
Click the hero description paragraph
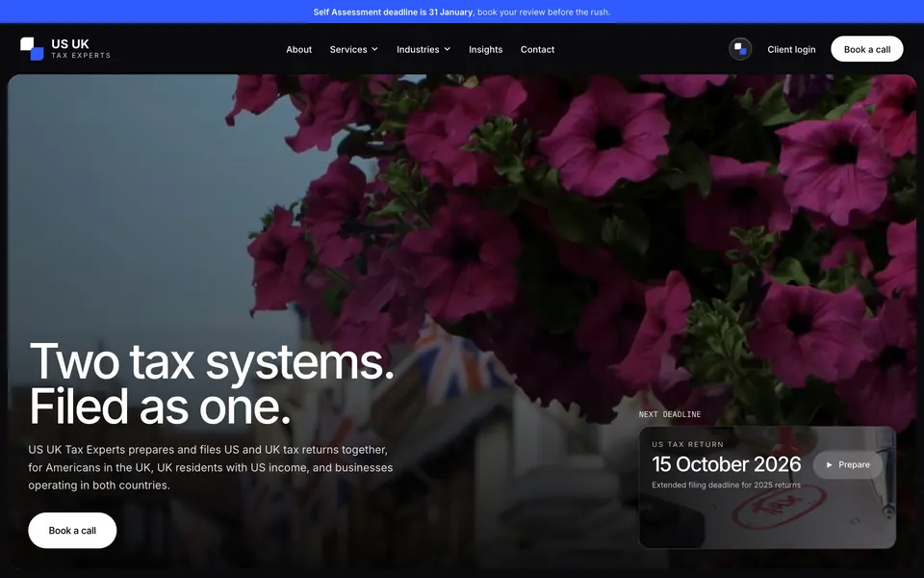211,467
